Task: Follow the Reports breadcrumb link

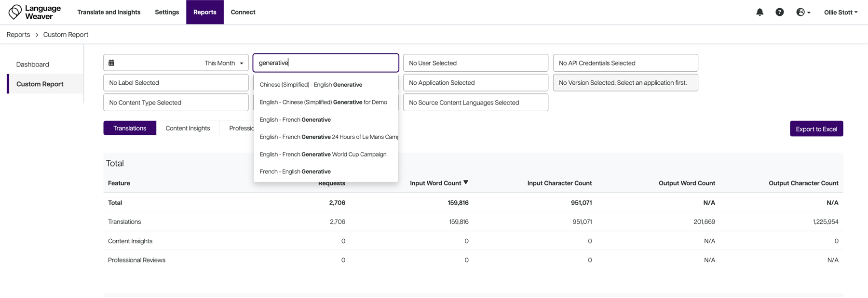Action: coord(18,35)
